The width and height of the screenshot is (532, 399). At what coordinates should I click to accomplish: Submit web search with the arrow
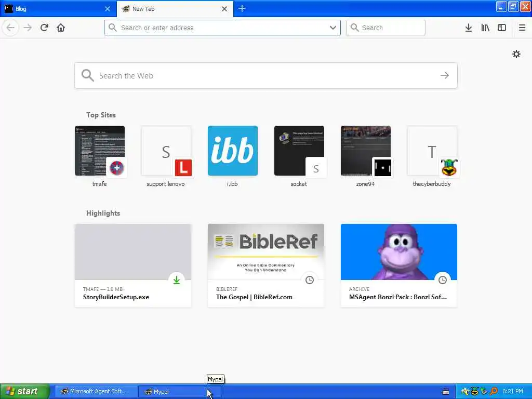point(445,75)
